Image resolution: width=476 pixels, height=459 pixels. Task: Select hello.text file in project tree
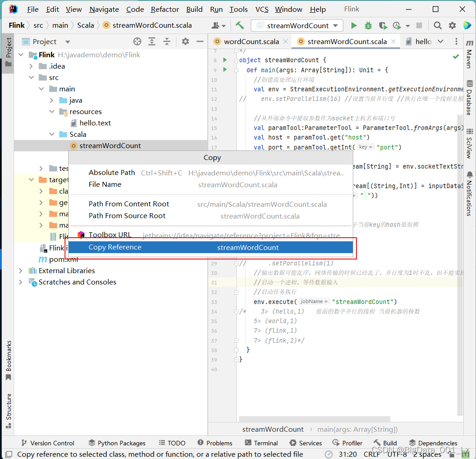coord(95,123)
